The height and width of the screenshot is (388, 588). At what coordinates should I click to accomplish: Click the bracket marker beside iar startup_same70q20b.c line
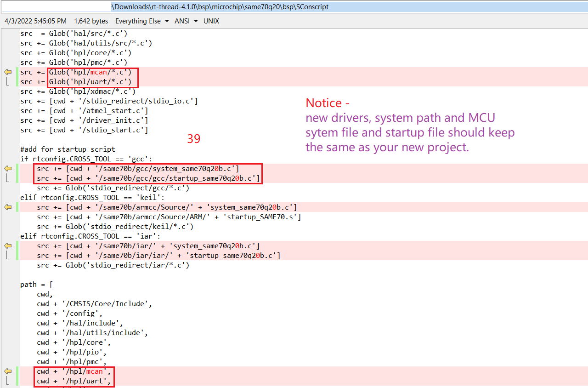click(x=7, y=256)
